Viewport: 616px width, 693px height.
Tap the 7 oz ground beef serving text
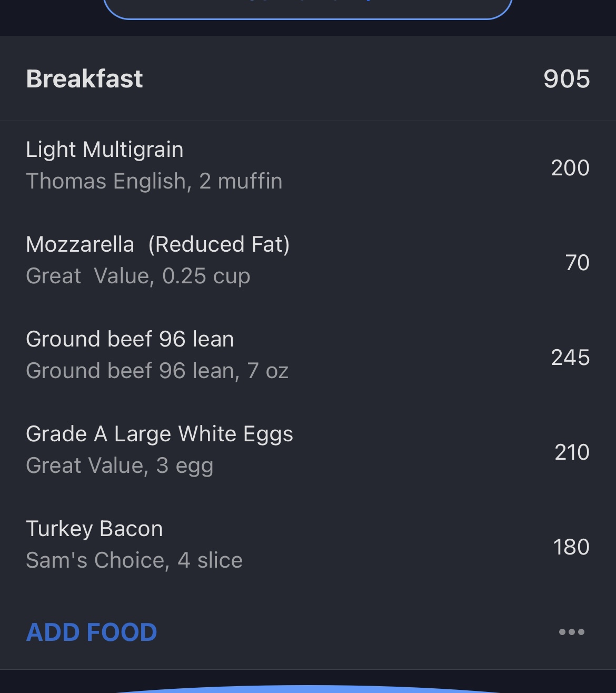point(157,371)
